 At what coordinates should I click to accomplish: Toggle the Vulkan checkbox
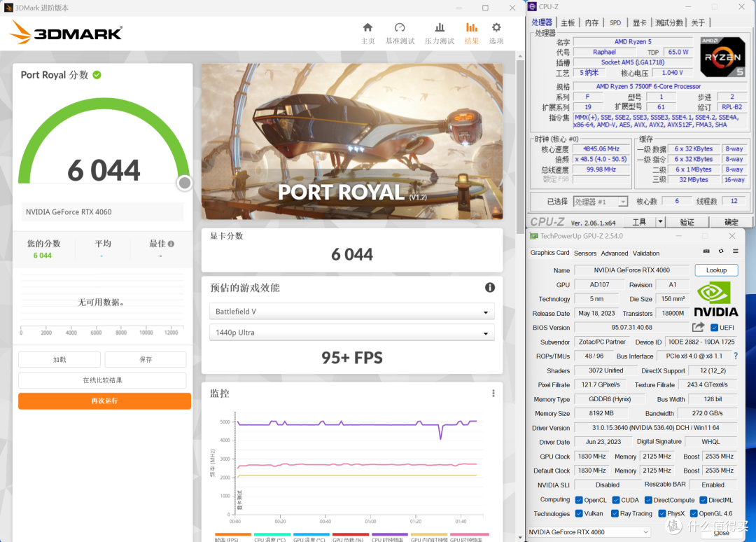tap(579, 513)
